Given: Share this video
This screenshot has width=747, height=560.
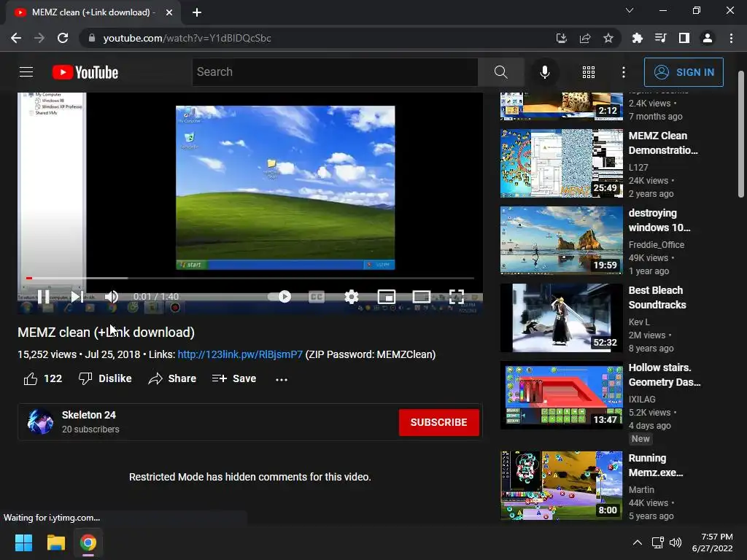Looking at the screenshot, I should pyautogui.click(x=172, y=378).
